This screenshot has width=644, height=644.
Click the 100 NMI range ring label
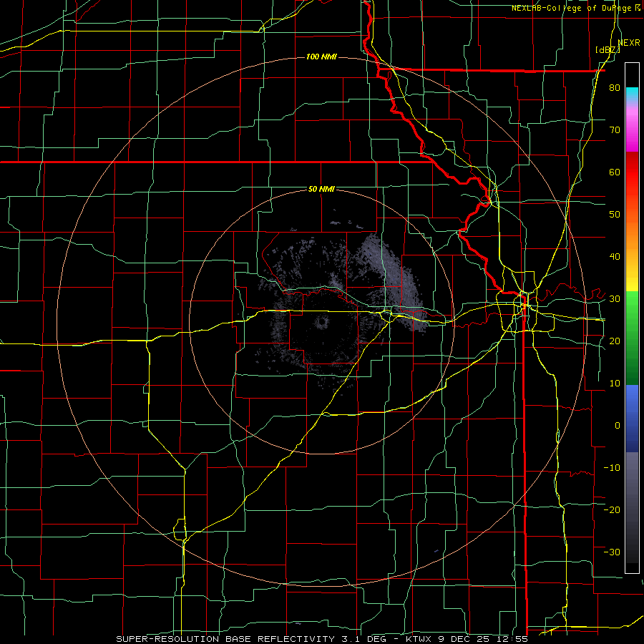pos(321,57)
